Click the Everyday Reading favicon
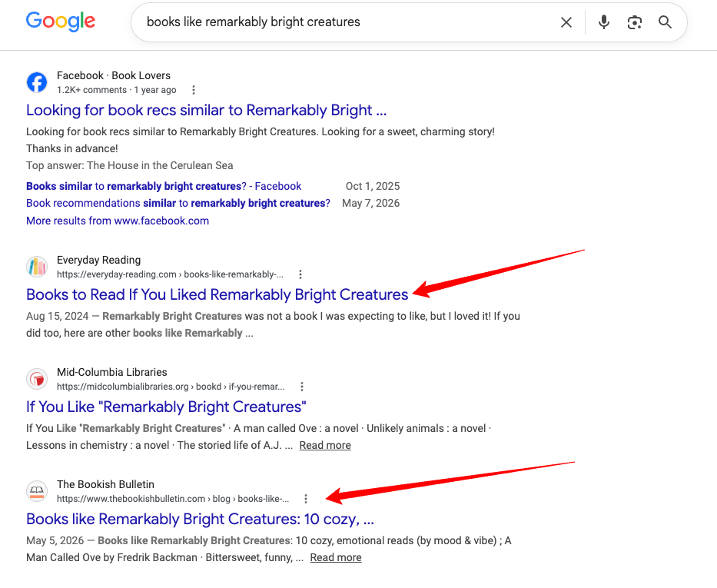The width and height of the screenshot is (717, 588). click(37, 267)
